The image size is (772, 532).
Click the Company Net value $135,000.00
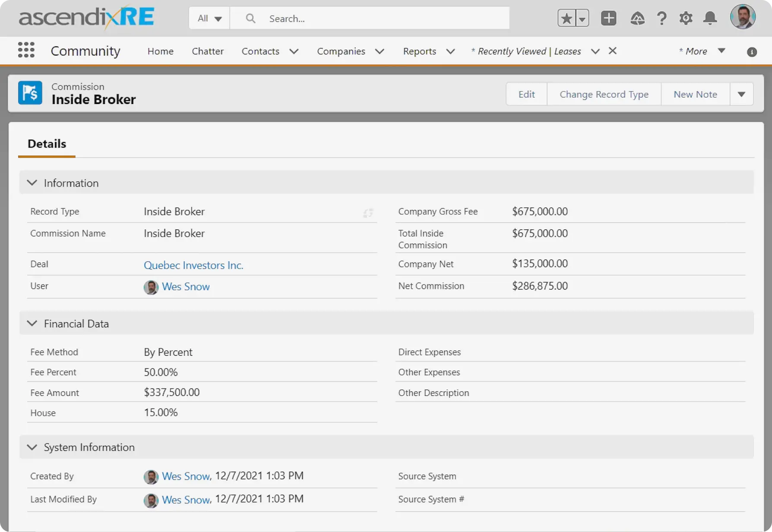[x=540, y=263]
